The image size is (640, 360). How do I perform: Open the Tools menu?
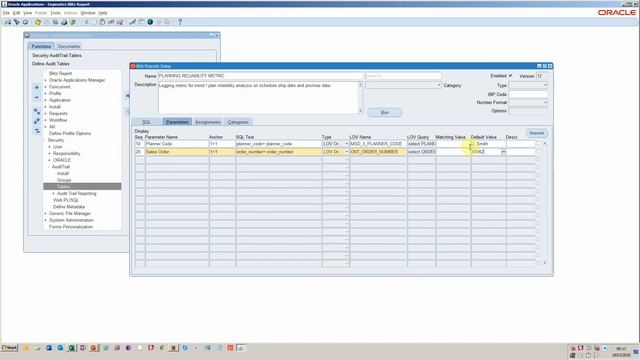(x=55, y=13)
